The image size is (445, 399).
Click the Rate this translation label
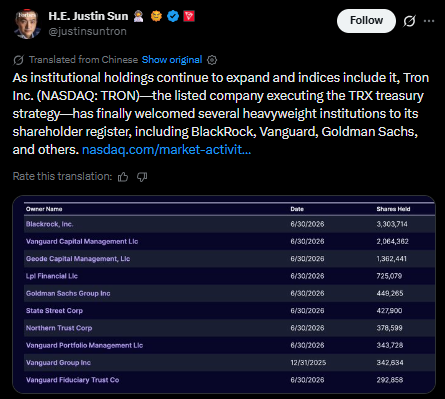click(62, 176)
